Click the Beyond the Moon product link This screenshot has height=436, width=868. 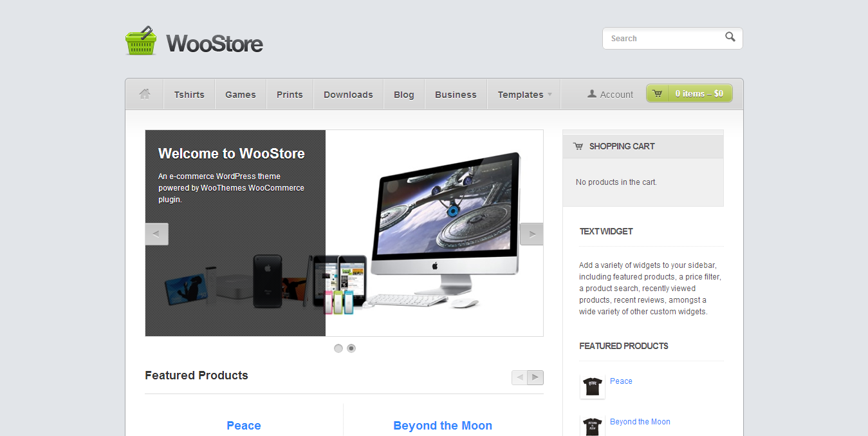pos(640,421)
